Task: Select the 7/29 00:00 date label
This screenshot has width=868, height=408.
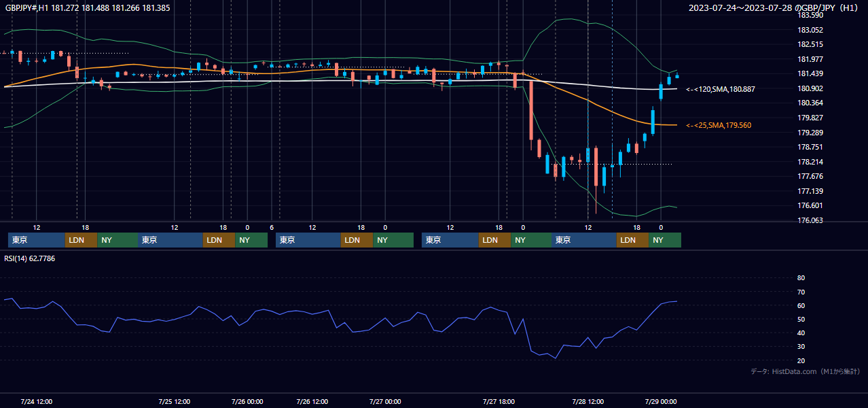Action: pyautogui.click(x=660, y=401)
